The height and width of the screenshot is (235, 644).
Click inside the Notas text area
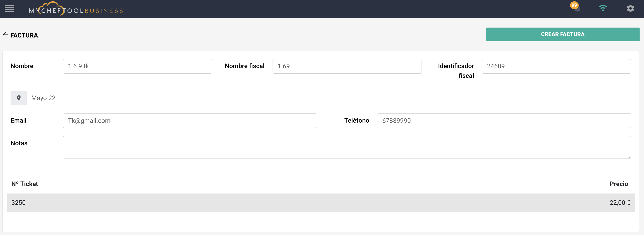coord(346,147)
